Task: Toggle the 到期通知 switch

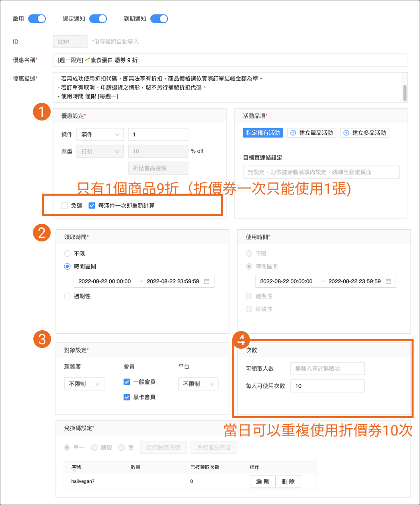Action: (x=159, y=19)
